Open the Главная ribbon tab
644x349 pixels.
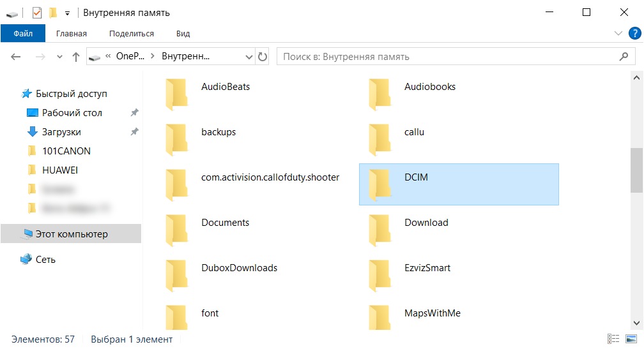pos(72,34)
